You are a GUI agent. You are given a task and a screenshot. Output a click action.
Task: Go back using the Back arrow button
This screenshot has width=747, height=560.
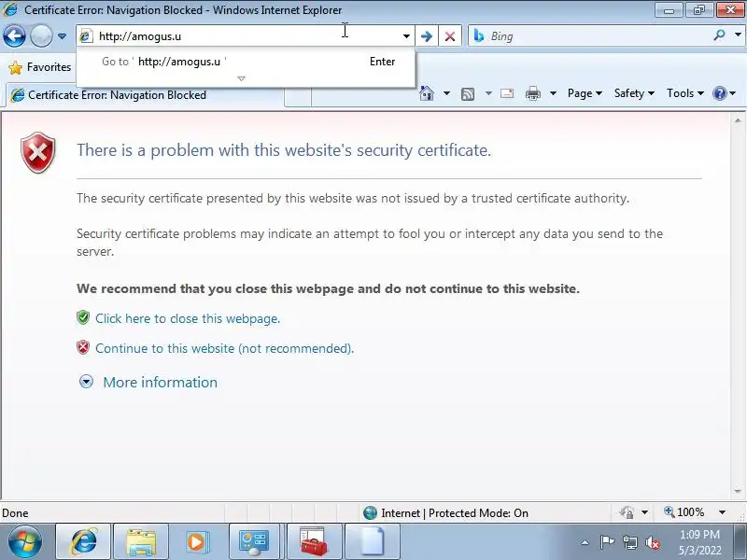(x=14, y=36)
